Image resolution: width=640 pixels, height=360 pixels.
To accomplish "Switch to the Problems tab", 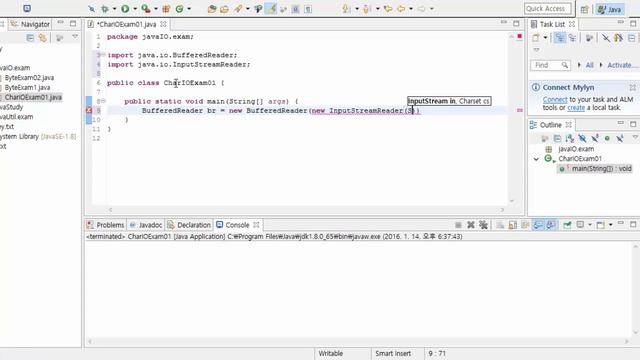I will pyautogui.click(x=106, y=225).
